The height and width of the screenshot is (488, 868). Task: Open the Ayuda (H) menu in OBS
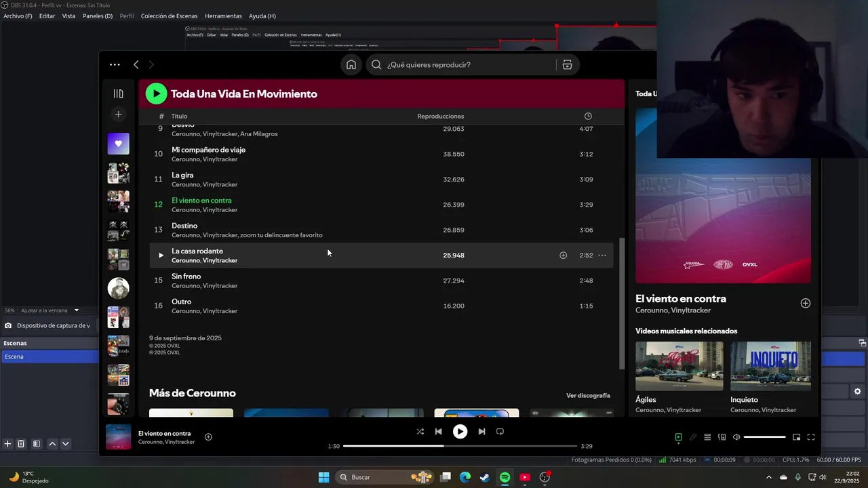pyautogui.click(x=262, y=16)
